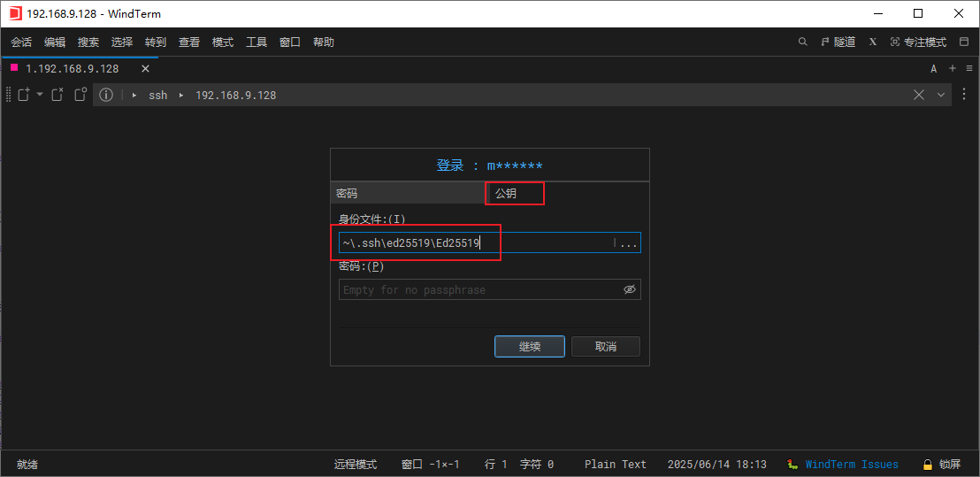The image size is (980, 477).
Task: Switch to the 密码 login tab
Action: pyautogui.click(x=408, y=193)
